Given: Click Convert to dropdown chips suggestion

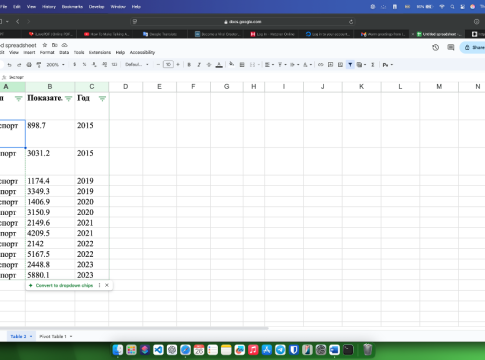Looking at the screenshot, I should (64, 285).
